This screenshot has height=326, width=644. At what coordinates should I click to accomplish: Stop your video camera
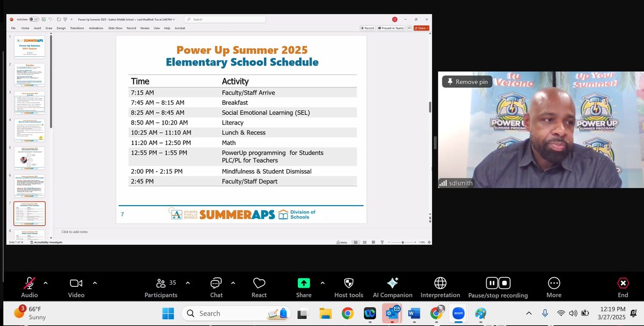click(75, 282)
